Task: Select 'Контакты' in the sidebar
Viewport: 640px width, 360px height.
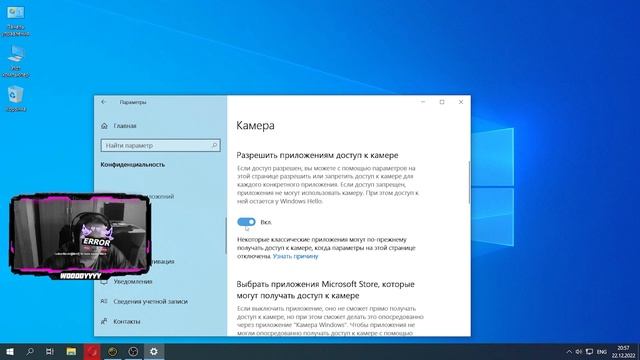Action: pyautogui.click(x=127, y=322)
